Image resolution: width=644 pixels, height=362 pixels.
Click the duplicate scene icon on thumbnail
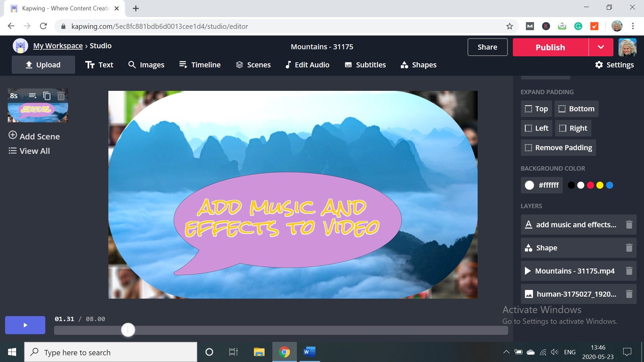pos(47,96)
